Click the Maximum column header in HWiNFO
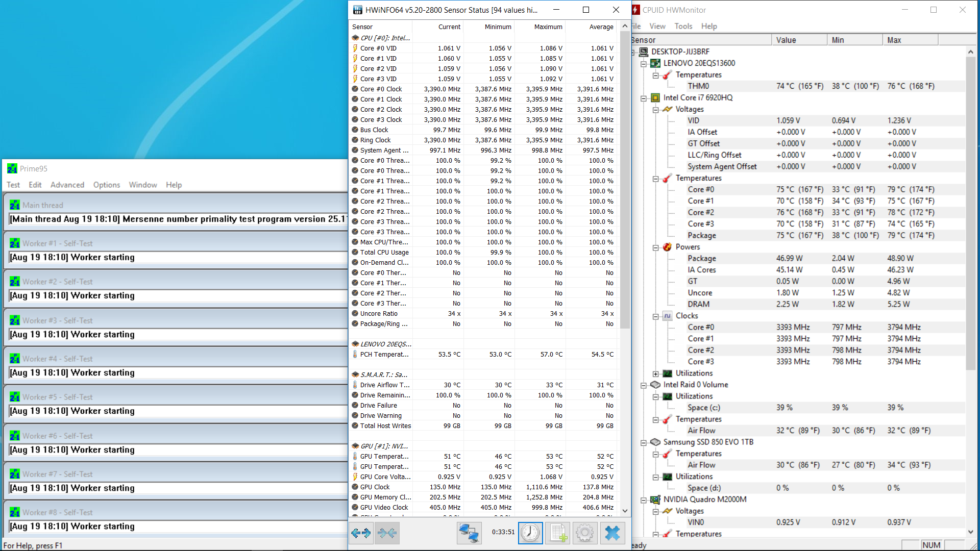The width and height of the screenshot is (980, 551). (540, 27)
